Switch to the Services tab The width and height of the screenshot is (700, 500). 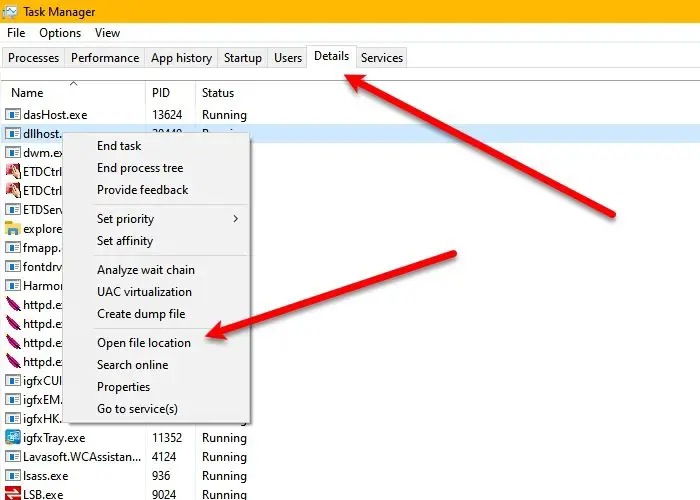click(382, 58)
